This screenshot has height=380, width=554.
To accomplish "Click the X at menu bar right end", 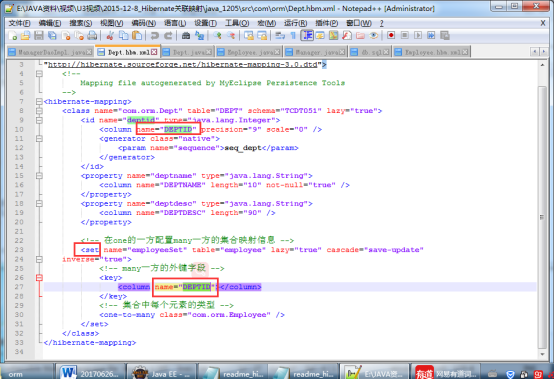I will [543, 23].
